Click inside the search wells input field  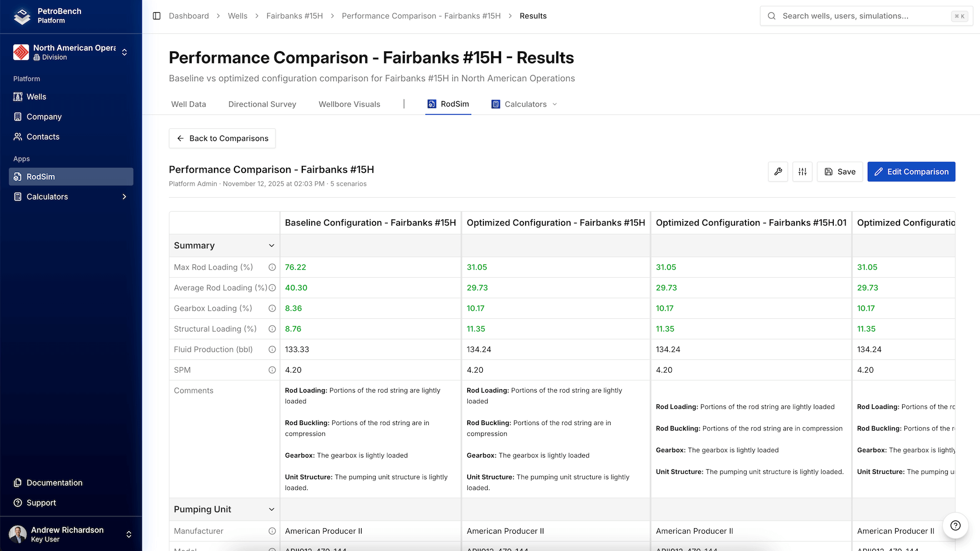[x=850, y=16]
